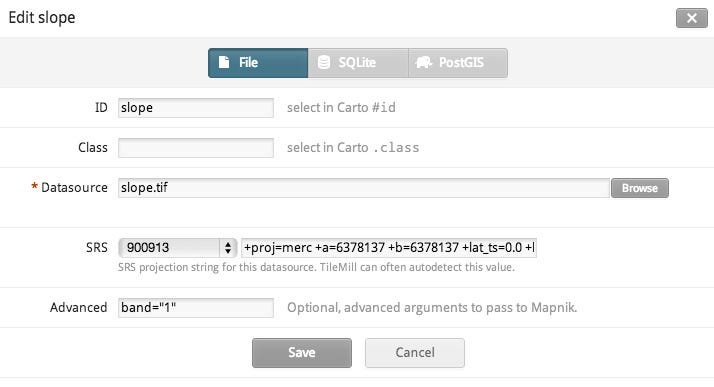Cancel editing the slope layer
Screen dimensions: 714x387
pyautogui.click(x=415, y=353)
